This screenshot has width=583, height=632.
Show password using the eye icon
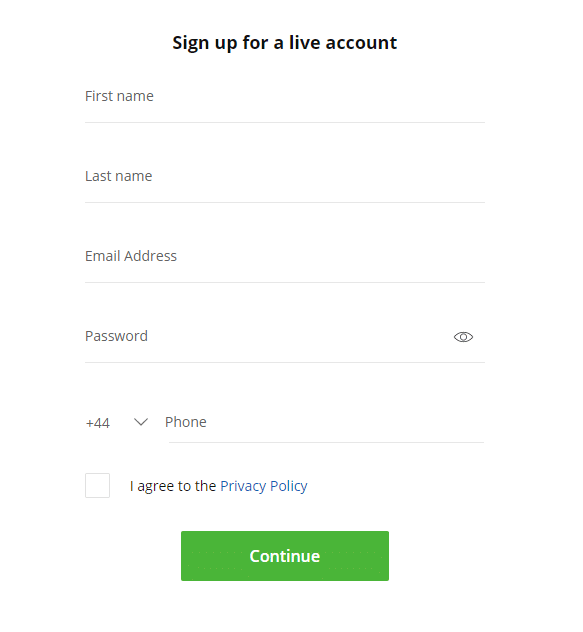463,337
